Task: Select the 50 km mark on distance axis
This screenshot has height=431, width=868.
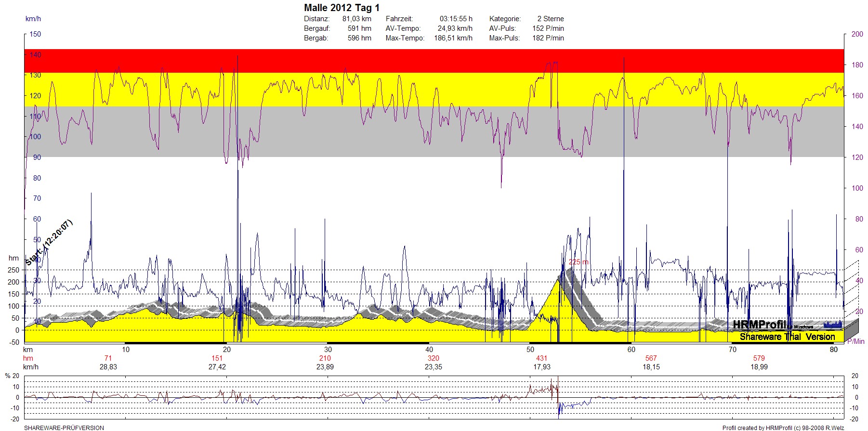Action: [x=530, y=350]
